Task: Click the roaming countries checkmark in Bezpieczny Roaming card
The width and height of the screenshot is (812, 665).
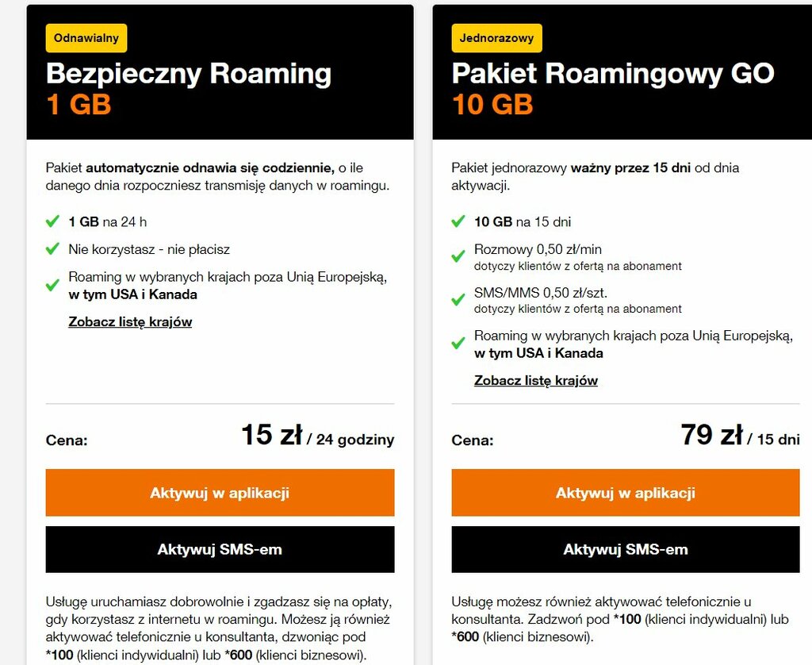Action: [x=52, y=286]
